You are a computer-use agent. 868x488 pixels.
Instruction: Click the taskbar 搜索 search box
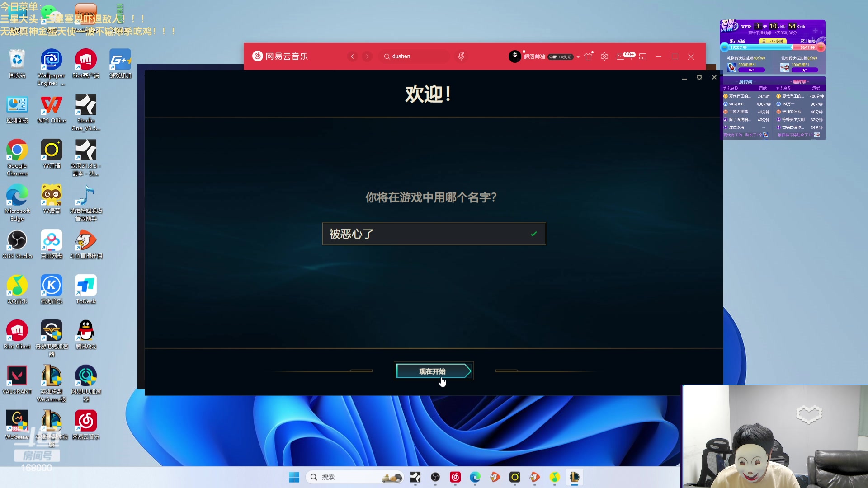354,477
